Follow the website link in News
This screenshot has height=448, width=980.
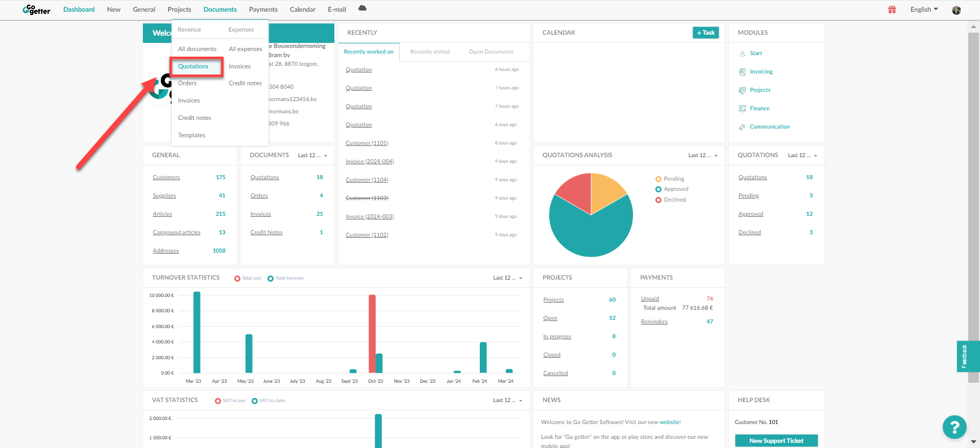(x=670, y=422)
